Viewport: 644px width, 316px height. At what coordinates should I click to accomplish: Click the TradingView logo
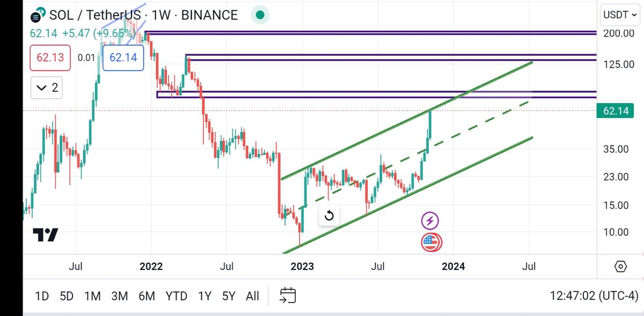(x=46, y=235)
